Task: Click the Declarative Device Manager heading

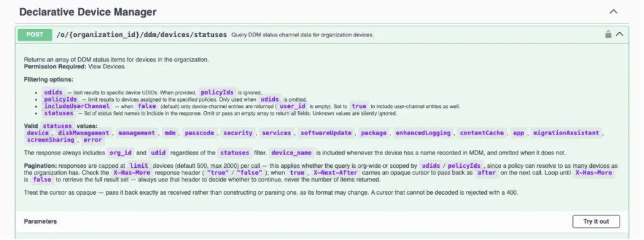Action: [88, 12]
